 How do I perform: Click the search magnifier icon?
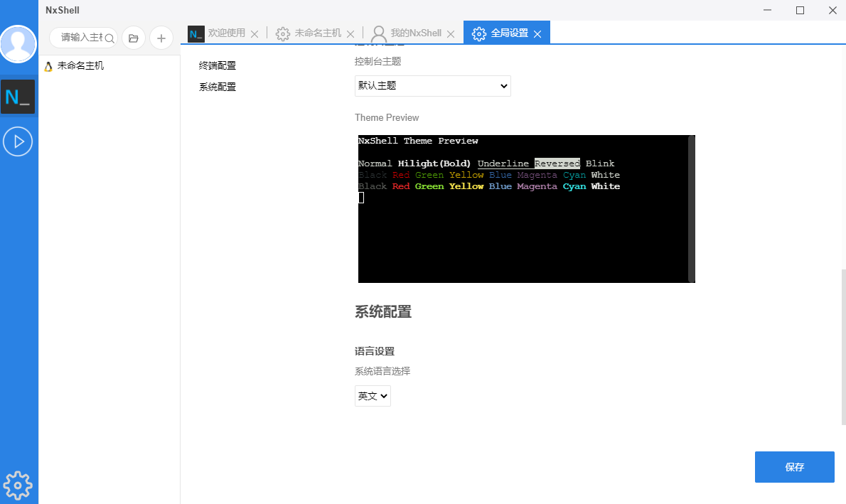point(109,38)
